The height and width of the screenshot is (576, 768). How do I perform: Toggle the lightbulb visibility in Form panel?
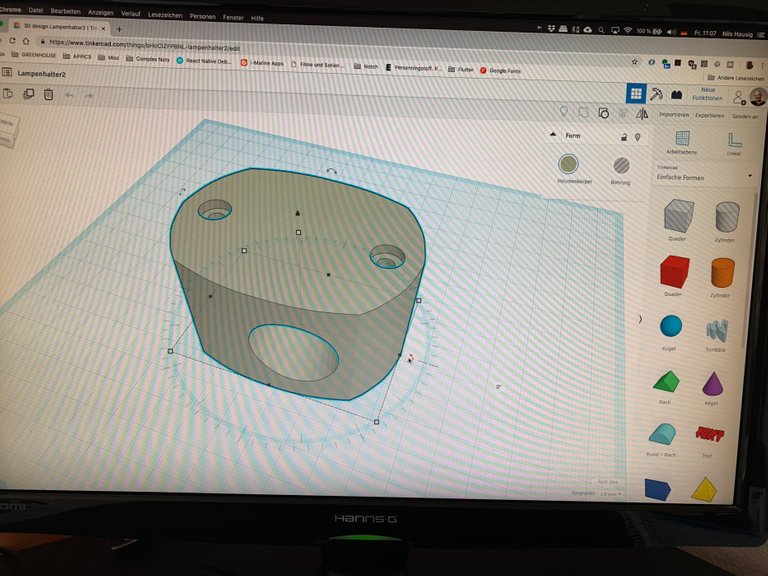coord(637,136)
